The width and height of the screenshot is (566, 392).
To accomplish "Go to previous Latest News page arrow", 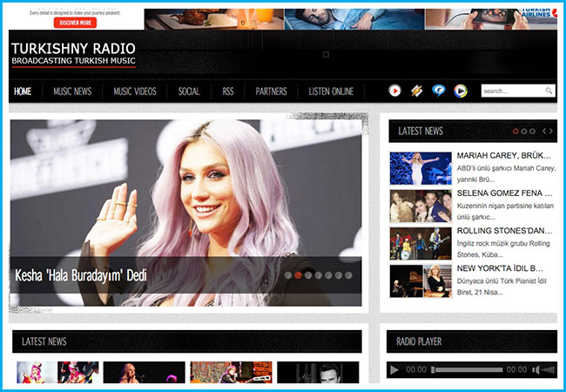I will click(544, 131).
